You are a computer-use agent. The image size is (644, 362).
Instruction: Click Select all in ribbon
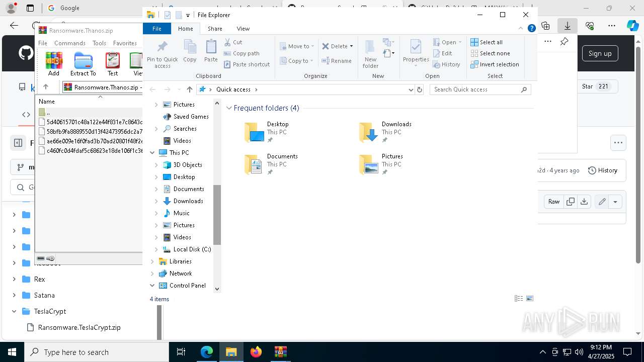(x=487, y=42)
